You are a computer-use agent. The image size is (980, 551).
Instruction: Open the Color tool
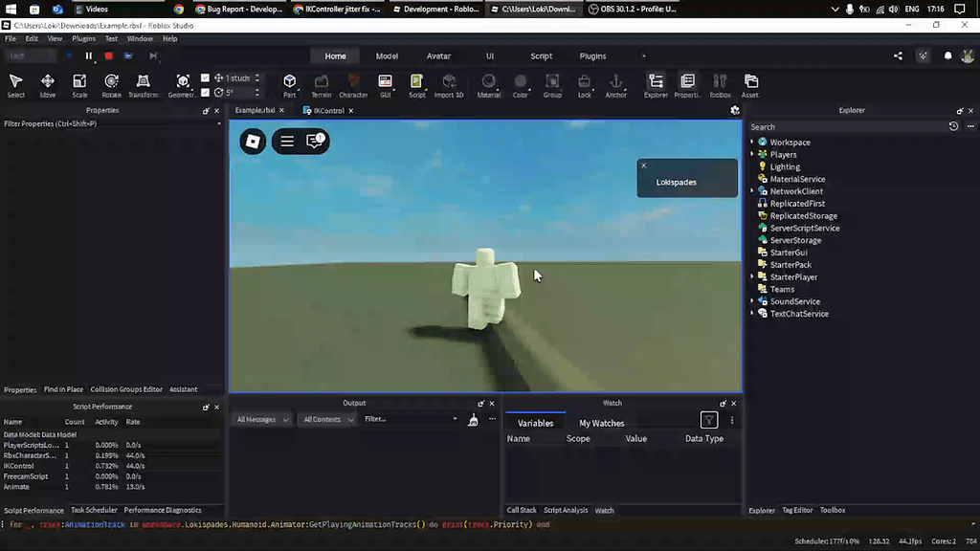520,85
